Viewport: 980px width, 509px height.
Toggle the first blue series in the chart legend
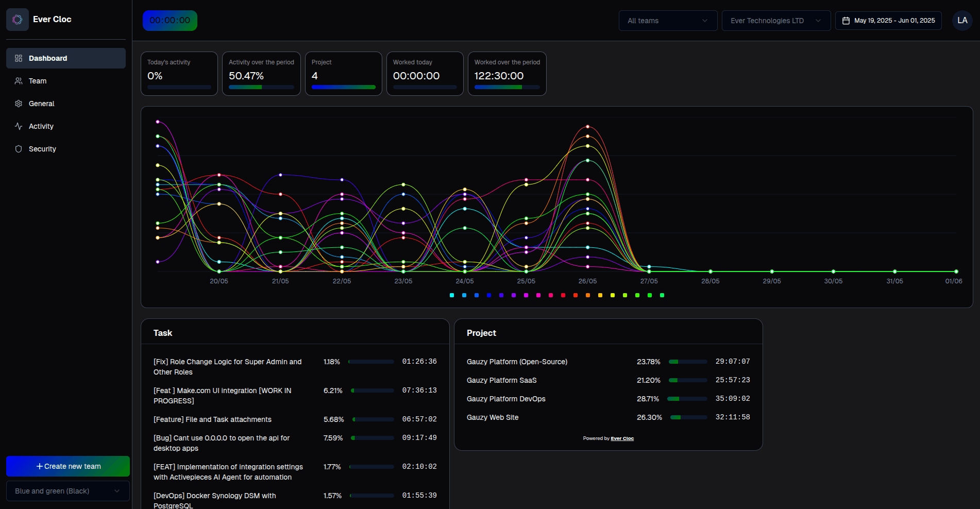pos(452,295)
